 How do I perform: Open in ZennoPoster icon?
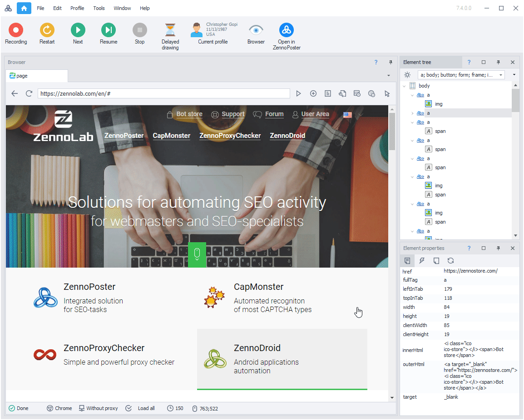click(287, 30)
